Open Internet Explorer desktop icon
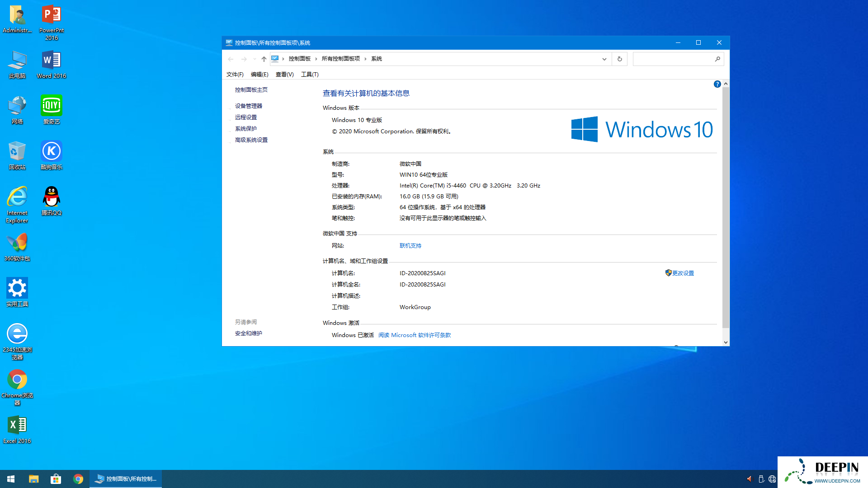Image resolution: width=868 pixels, height=488 pixels. pos(17,205)
